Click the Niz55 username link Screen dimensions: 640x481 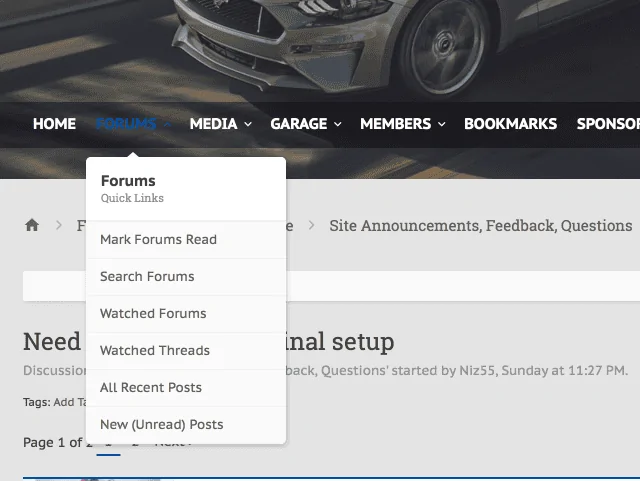pos(477,370)
